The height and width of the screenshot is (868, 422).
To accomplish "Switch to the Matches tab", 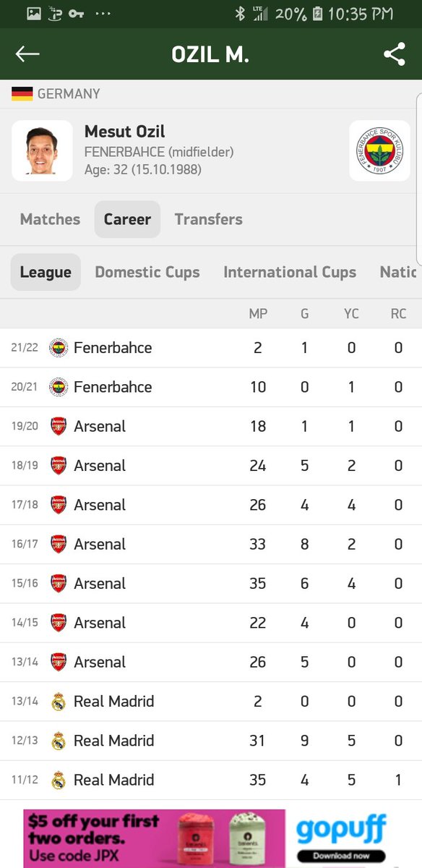I will [50, 219].
